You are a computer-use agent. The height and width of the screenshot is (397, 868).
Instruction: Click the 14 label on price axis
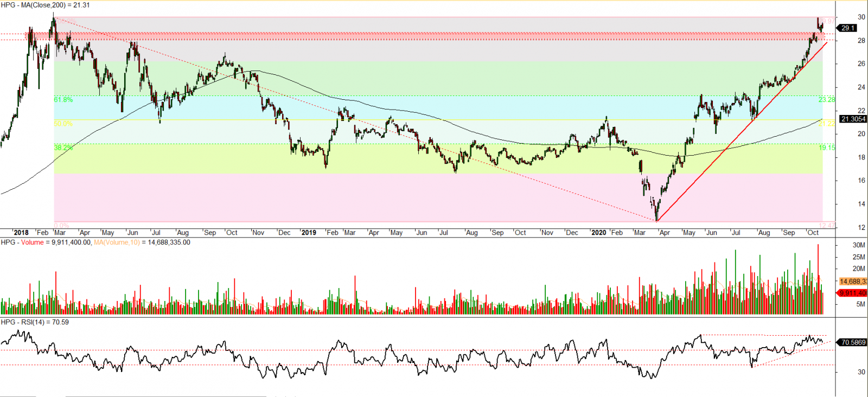point(861,204)
